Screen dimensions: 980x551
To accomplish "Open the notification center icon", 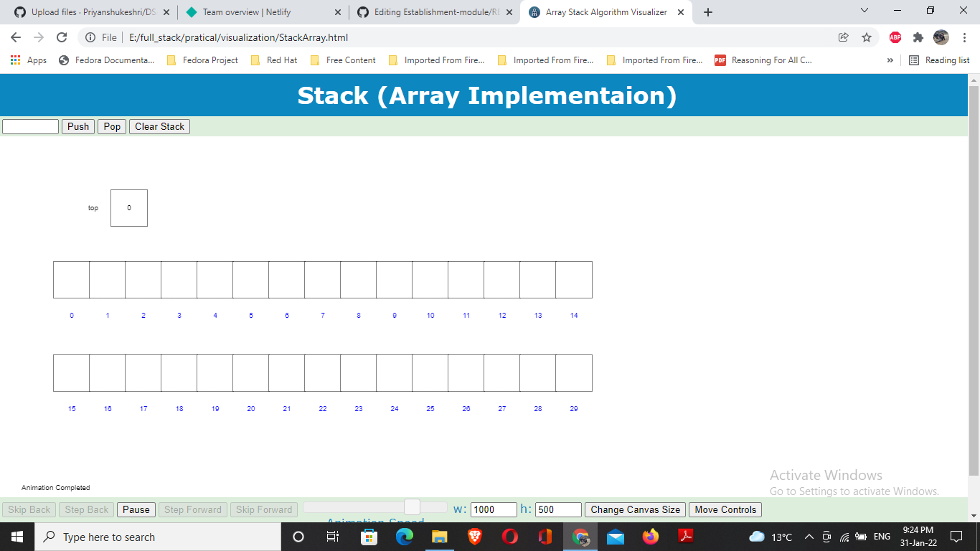I will coord(956,537).
